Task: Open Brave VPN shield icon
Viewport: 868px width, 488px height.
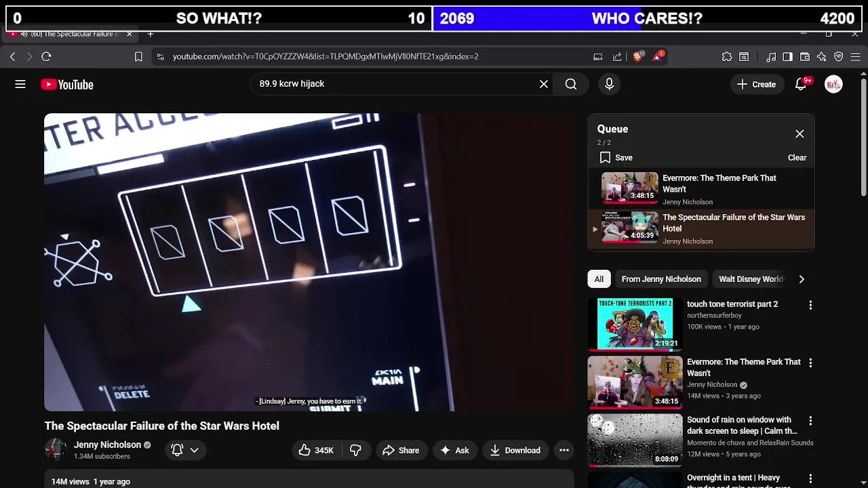Action: 839,57
